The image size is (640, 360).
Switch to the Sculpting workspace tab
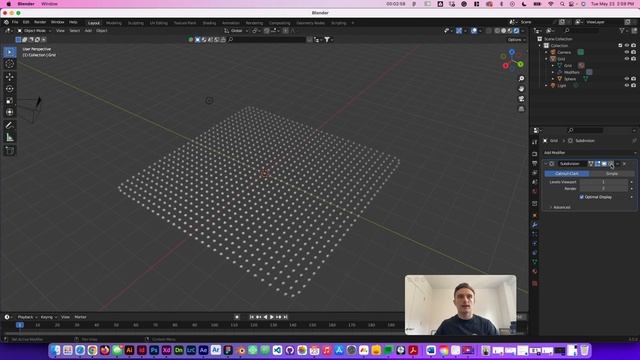click(x=136, y=23)
